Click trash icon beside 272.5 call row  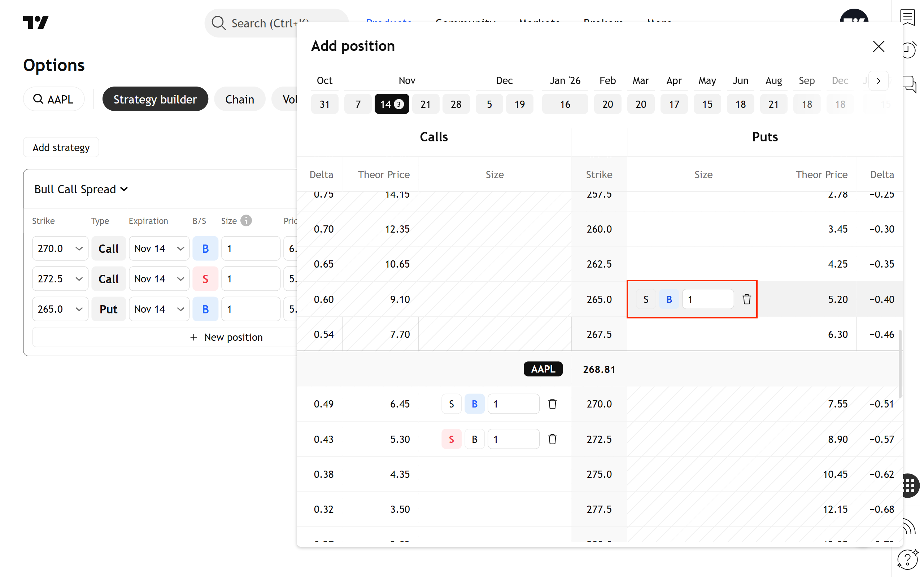(x=552, y=439)
